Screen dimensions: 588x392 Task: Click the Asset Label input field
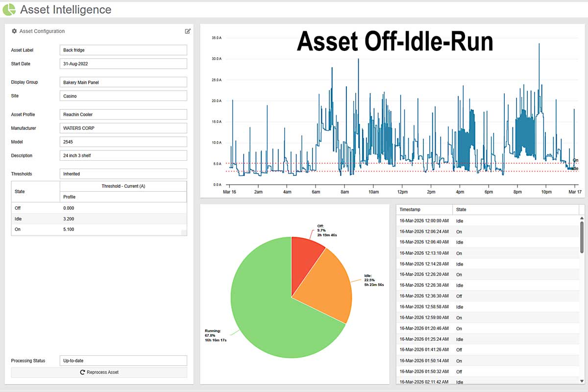[123, 50]
